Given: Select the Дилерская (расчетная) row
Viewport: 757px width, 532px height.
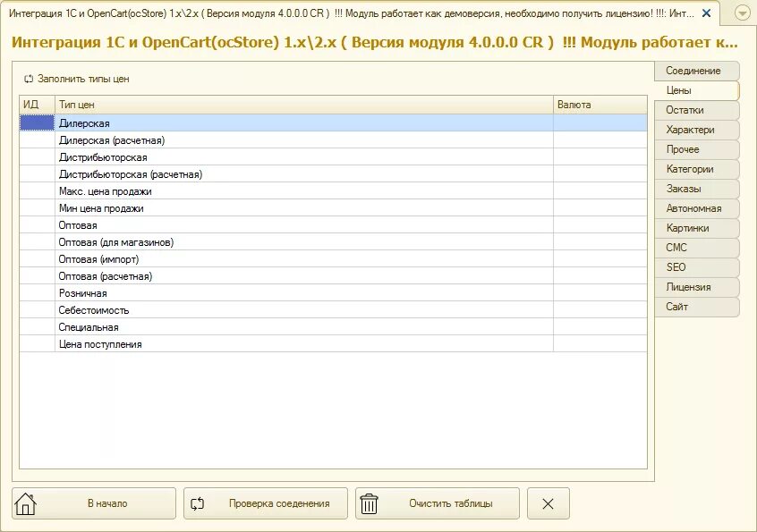Looking at the screenshot, I should 333,140.
